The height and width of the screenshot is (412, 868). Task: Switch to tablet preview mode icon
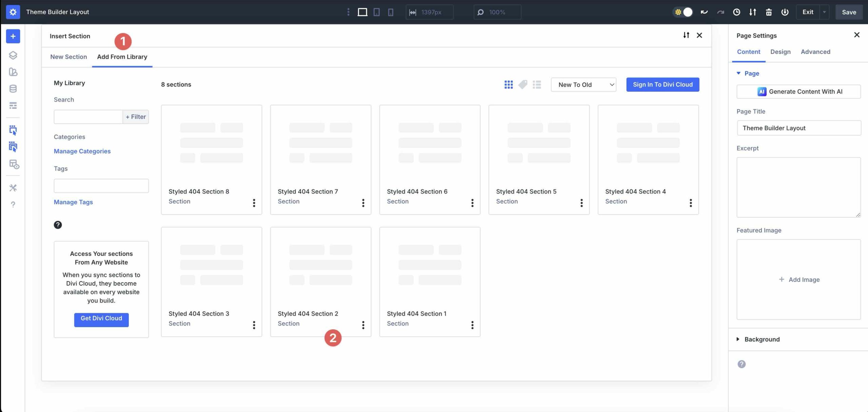click(376, 12)
